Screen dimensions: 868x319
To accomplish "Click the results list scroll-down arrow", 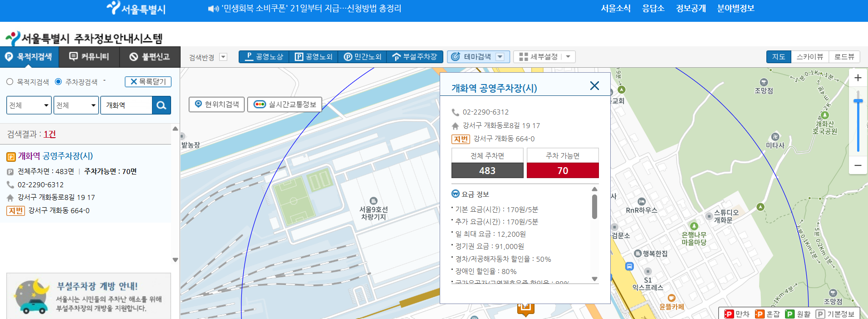I will (x=175, y=260).
